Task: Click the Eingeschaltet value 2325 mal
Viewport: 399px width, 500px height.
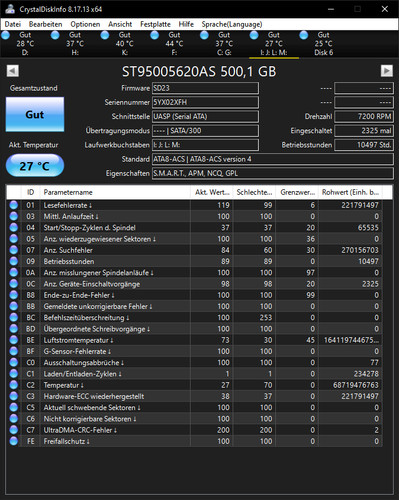Action: pos(364,131)
